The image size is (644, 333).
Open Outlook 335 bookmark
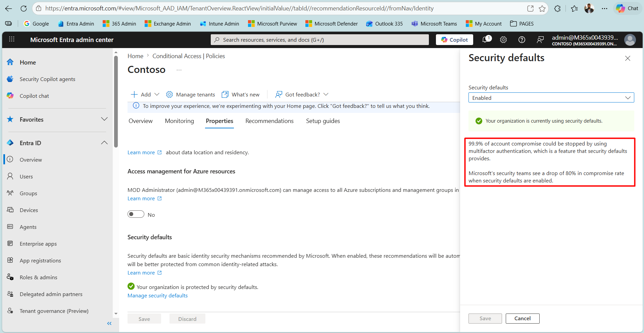coord(385,24)
